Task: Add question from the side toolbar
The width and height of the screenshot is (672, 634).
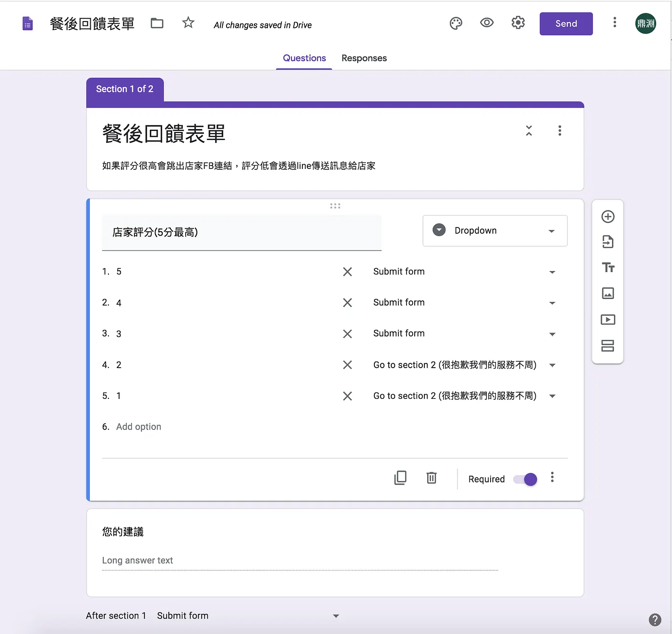Action: 608,216
